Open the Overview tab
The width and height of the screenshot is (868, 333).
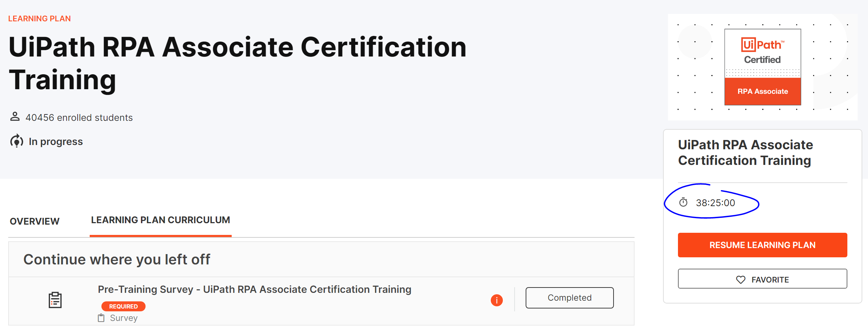[x=35, y=221]
